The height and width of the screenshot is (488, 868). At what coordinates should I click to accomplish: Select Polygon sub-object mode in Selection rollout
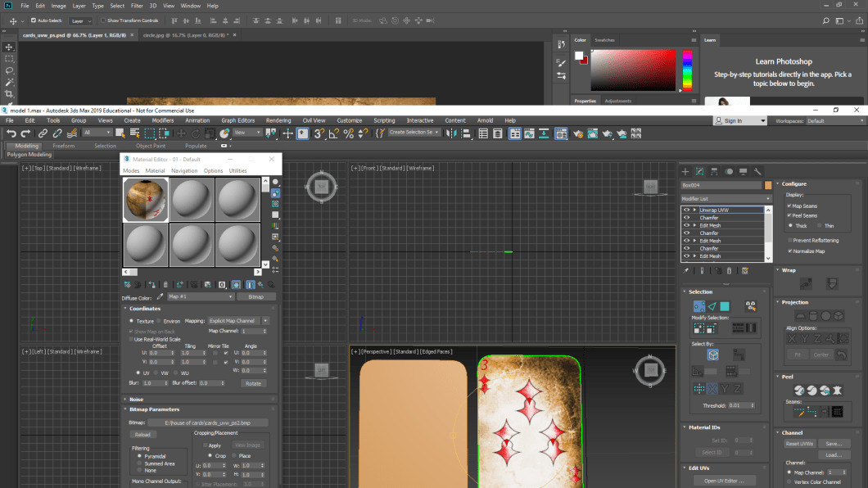(725, 306)
